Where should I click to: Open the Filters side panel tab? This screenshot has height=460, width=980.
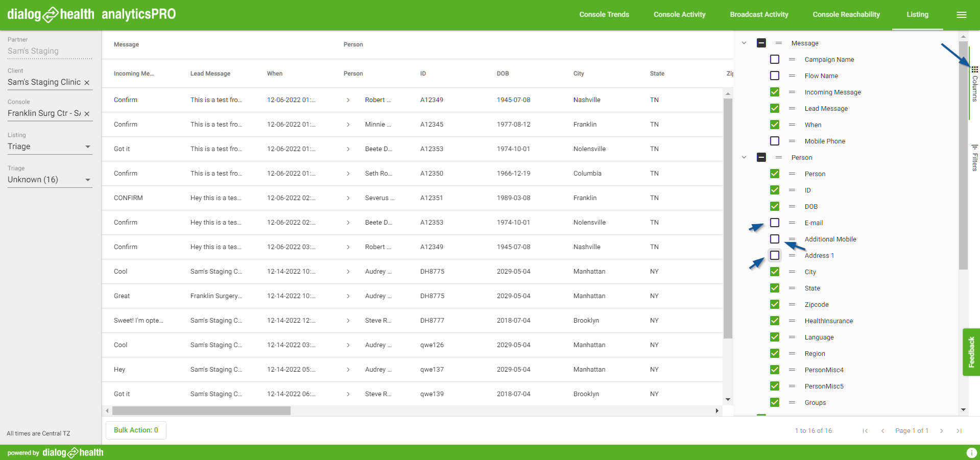point(974,158)
